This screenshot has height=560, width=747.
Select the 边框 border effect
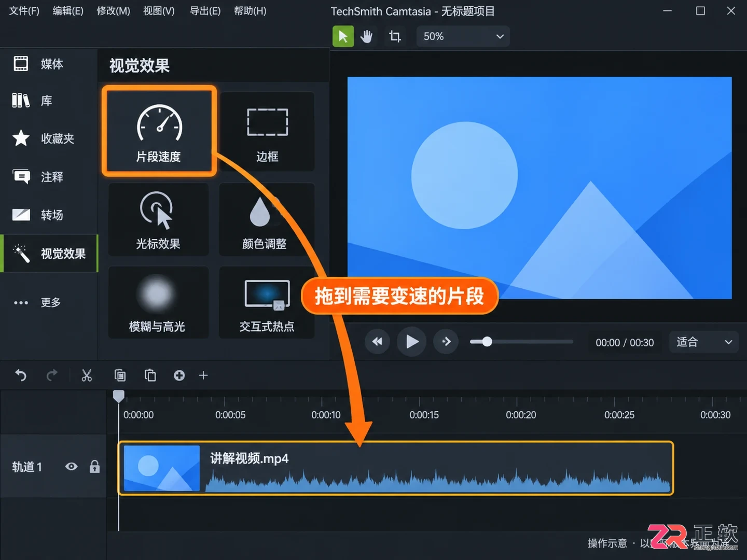[x=267, y=131]
